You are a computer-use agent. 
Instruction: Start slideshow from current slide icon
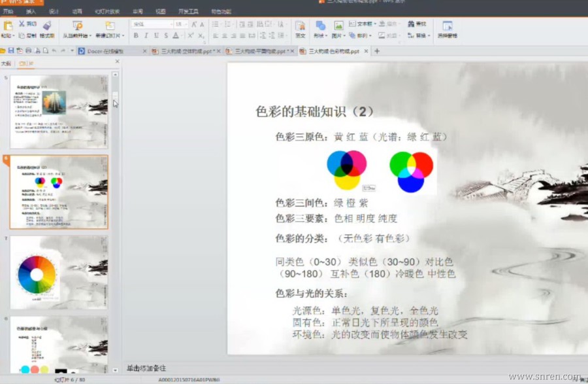[x=77, y=26]
